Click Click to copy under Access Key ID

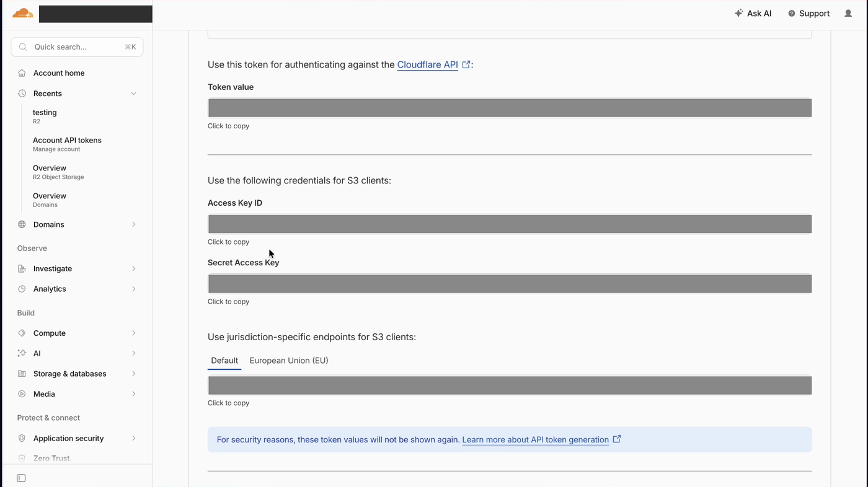click(228, 242)
